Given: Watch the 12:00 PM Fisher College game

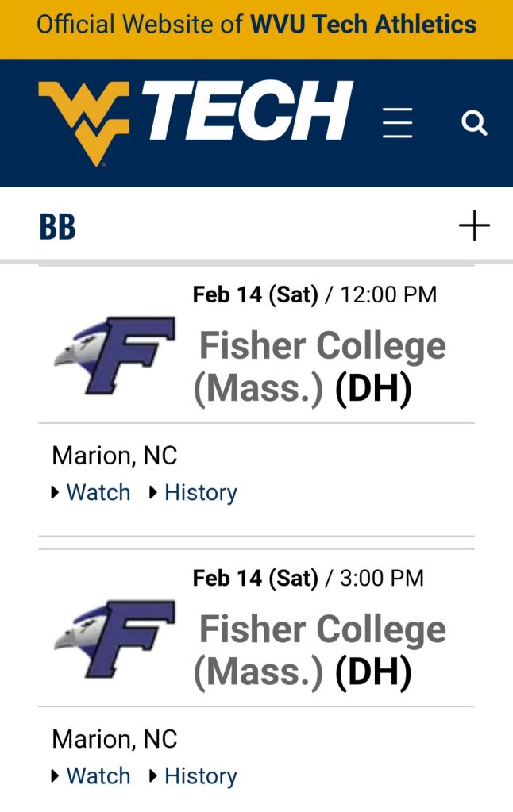Looking at the screenshot, I should [98, 492].
